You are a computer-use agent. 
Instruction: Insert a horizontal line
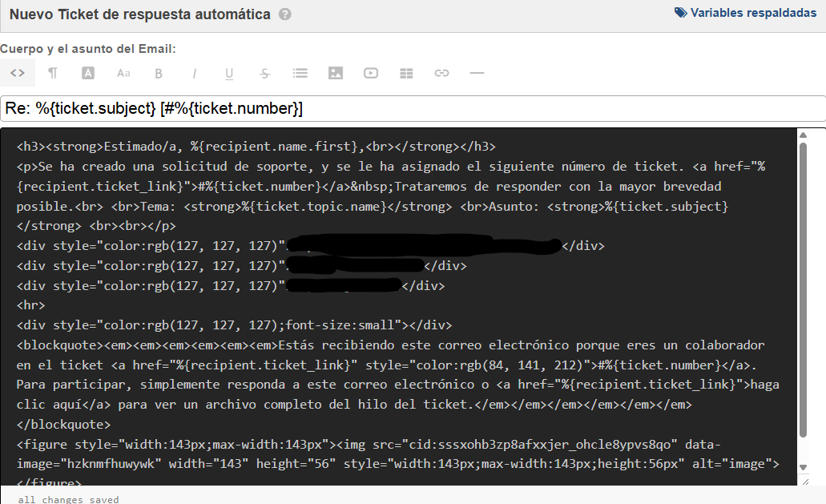pos(477,73)
